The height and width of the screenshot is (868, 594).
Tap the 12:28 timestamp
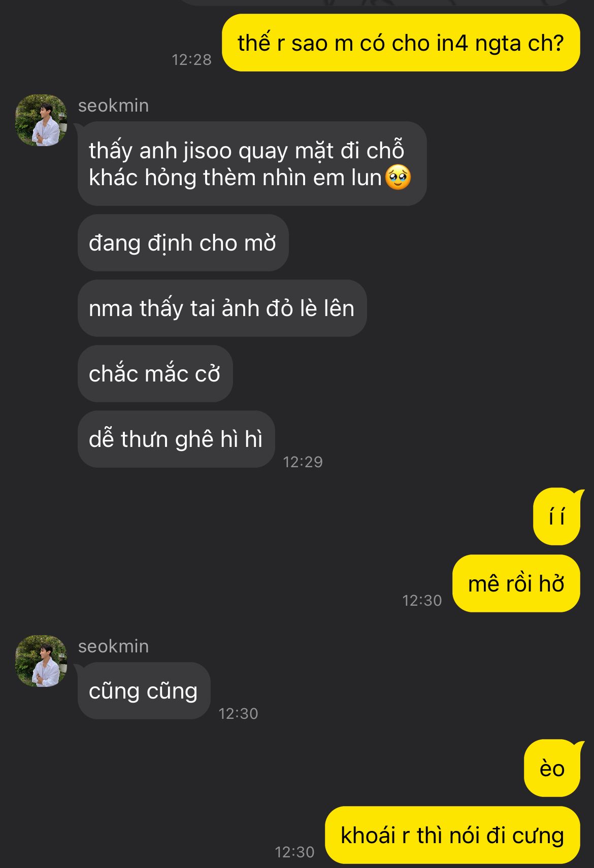tap(191, 60)
